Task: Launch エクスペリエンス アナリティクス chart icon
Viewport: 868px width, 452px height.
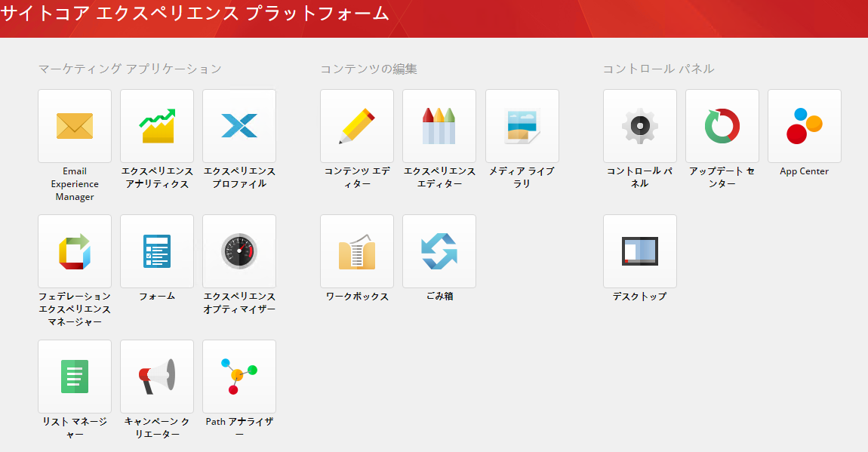Action: [157, 126]
